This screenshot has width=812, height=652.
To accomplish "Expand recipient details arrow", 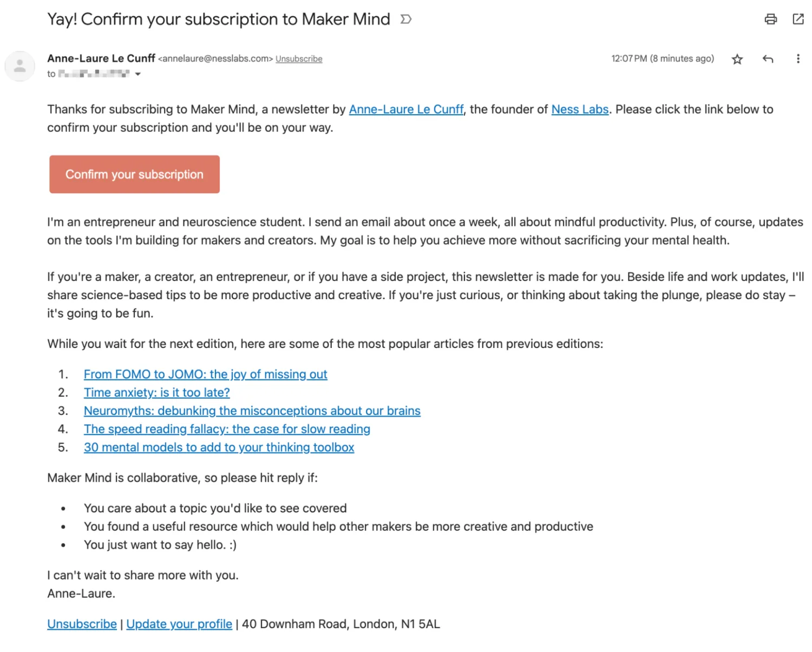I will coord(138,74).
